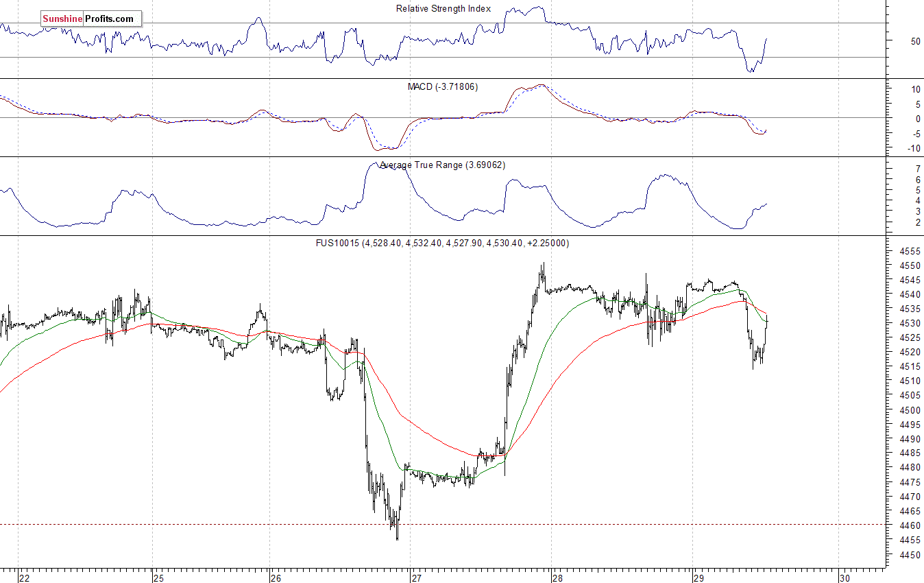Click price axis label 4495
924x583 pixels.
(x=910, y=425)
